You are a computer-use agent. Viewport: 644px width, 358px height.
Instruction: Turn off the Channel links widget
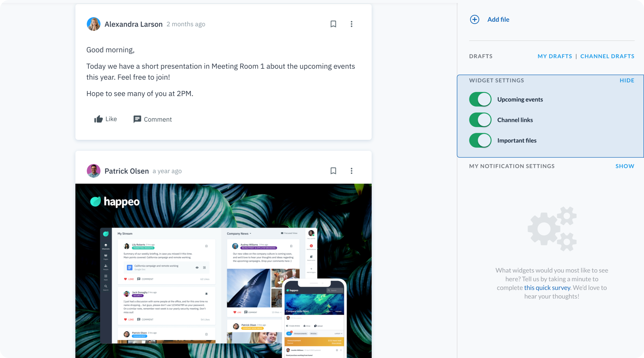(480, 120)
